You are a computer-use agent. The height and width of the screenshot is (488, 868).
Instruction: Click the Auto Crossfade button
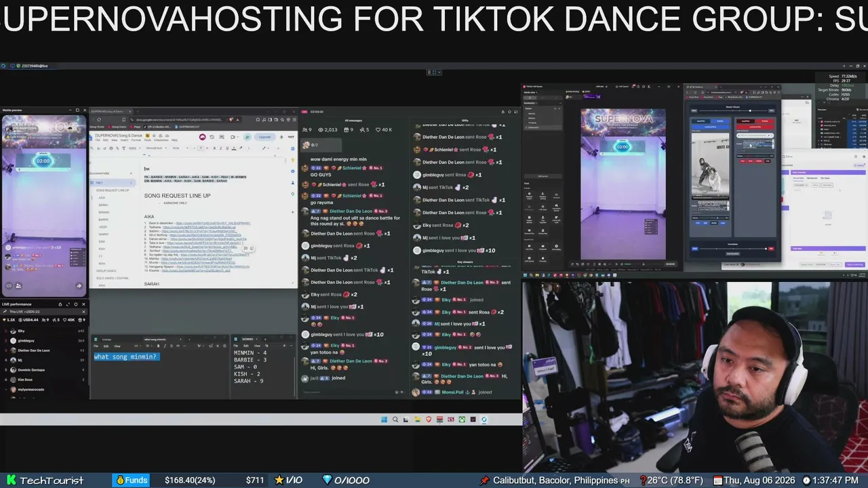732,253
